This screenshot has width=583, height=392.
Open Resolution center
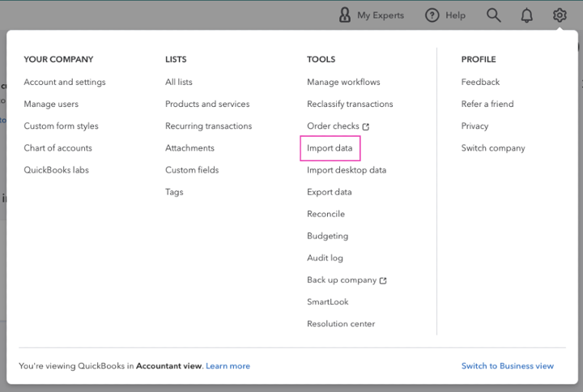point(341,324)
